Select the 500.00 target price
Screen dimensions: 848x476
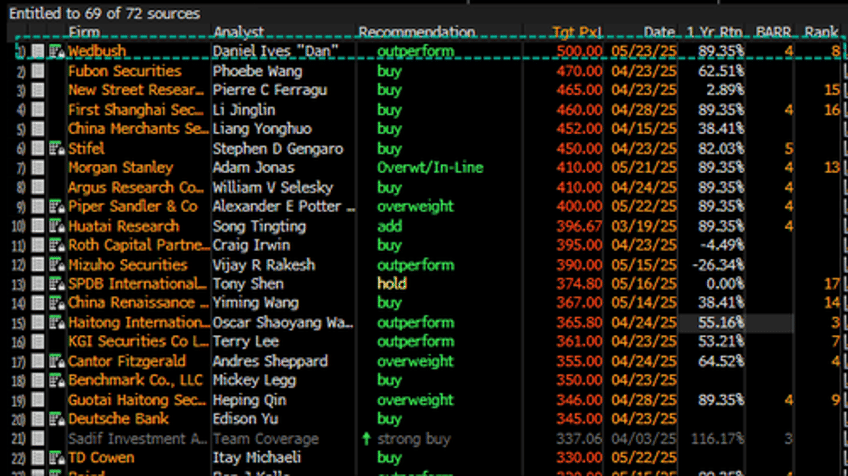pos(579,51)
